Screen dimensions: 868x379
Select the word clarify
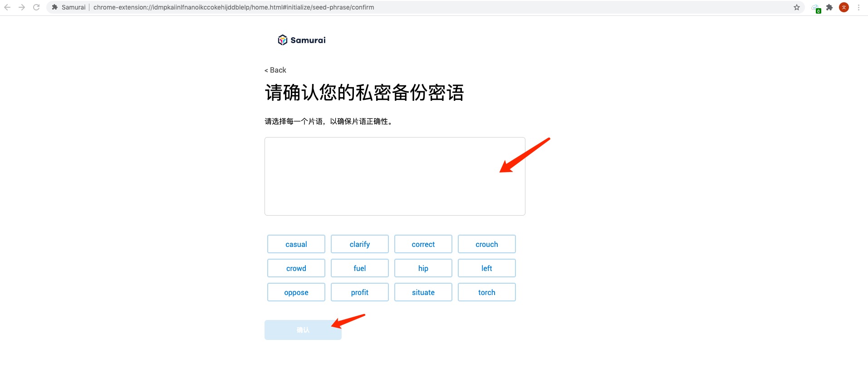360,244
